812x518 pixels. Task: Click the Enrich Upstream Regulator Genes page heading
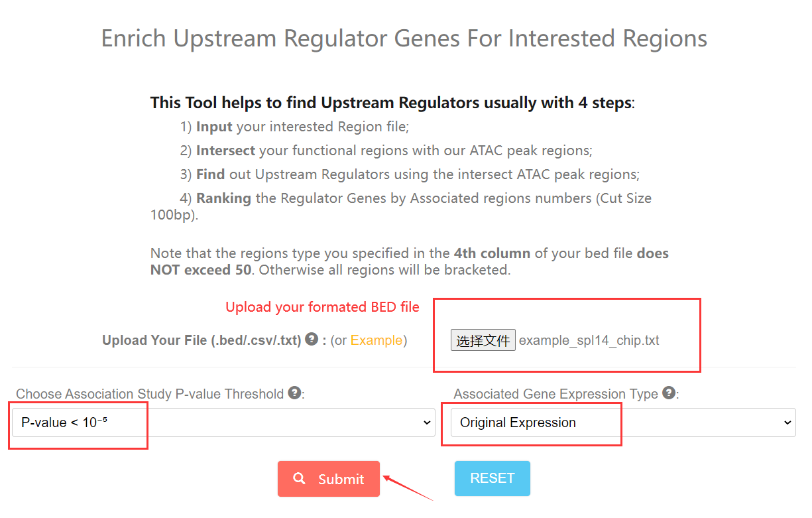pos(404,38)
